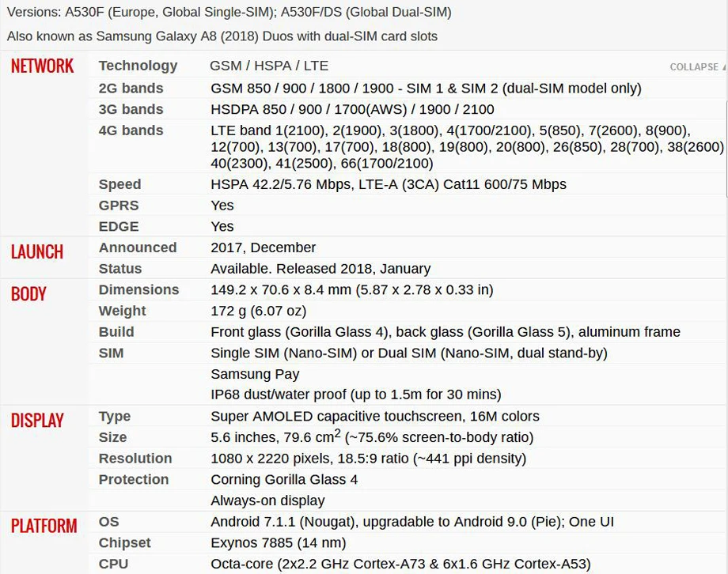Click the Protection label
Screen dimensions: 728x574
pyautogui.click(x=133, y=479)
